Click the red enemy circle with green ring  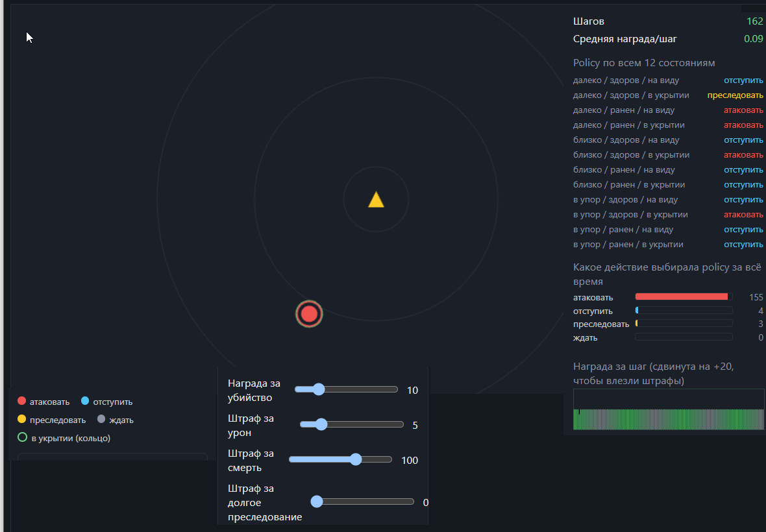point(309,314)
